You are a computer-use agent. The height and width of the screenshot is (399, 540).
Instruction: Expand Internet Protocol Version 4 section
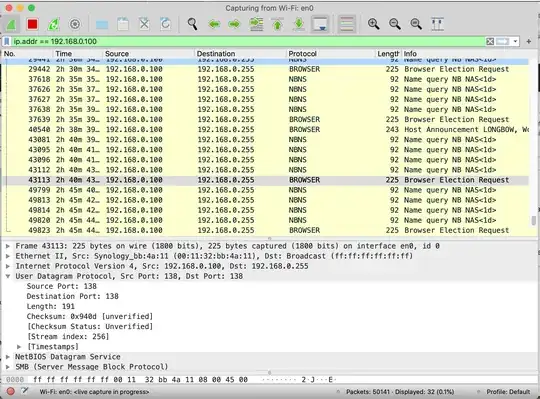point(8,266)
